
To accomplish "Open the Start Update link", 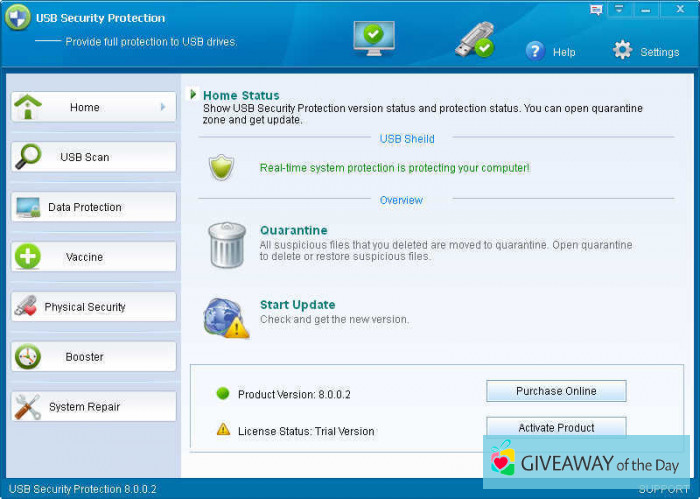I will (x=297, y=305).
